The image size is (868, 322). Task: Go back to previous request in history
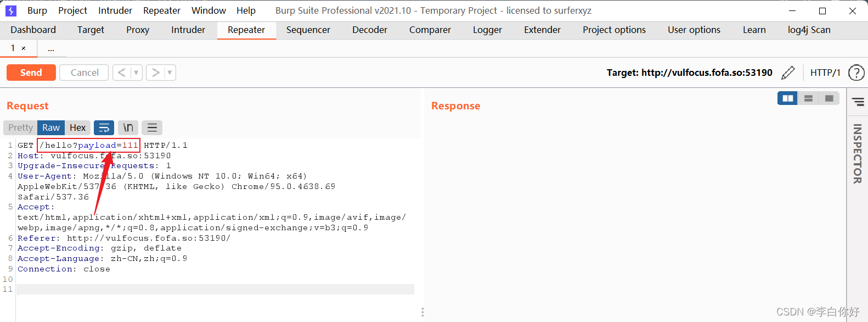click(122, 73)
